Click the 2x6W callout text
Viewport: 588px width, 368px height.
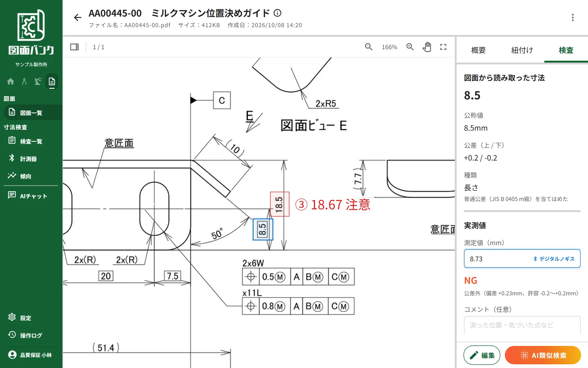tap(253, 263)
